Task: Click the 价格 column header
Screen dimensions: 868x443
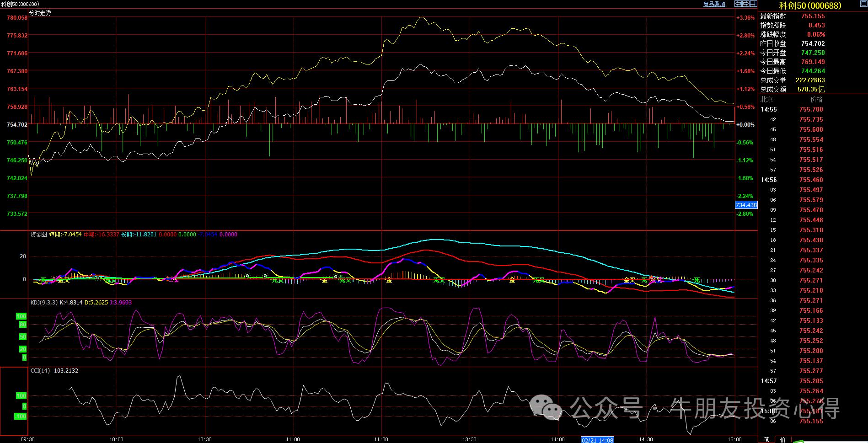Action: click(816, 99)
